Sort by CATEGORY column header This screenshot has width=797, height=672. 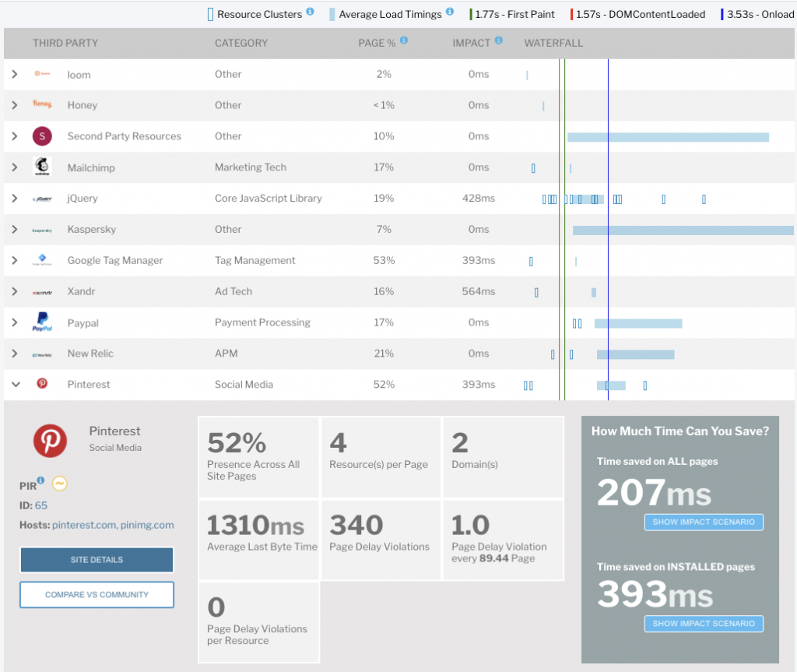click(241, 44)
